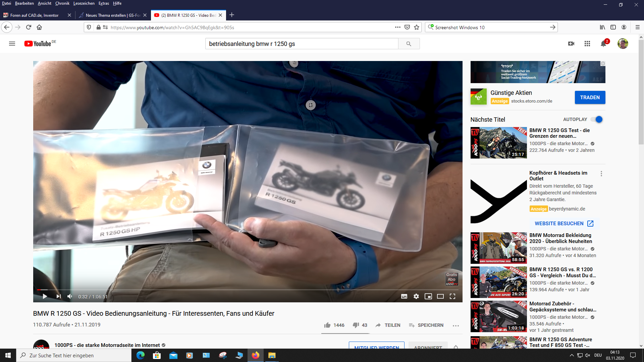The width and height of the screenshot is (644, 362).
Task: Open video settings gear icon
Action: click(416, 296)
